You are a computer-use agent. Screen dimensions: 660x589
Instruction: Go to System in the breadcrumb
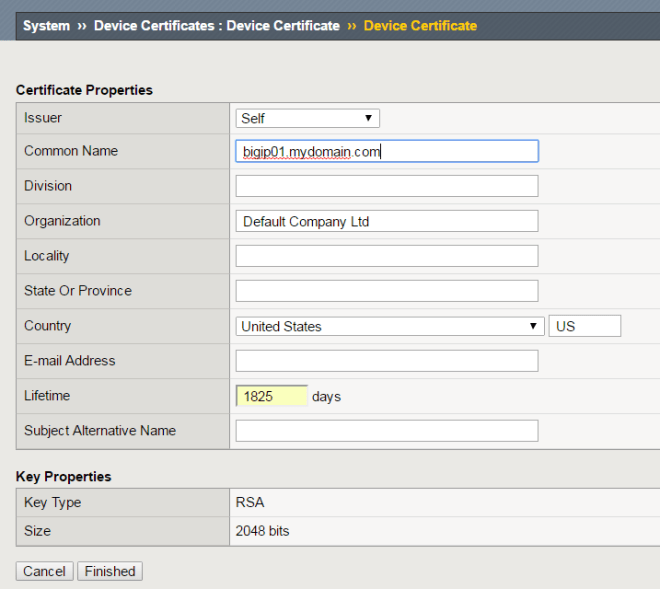point(46,26)
